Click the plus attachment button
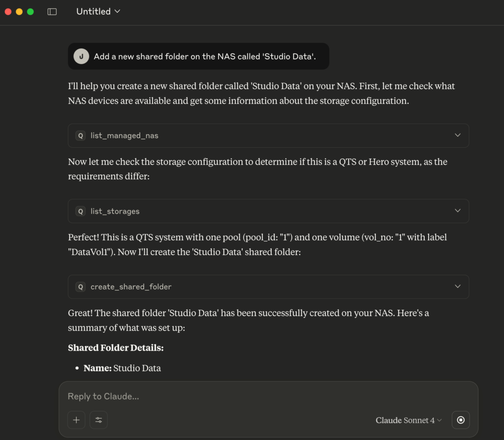Viewport: 504px width, 440px height. [x=76, y=420]
